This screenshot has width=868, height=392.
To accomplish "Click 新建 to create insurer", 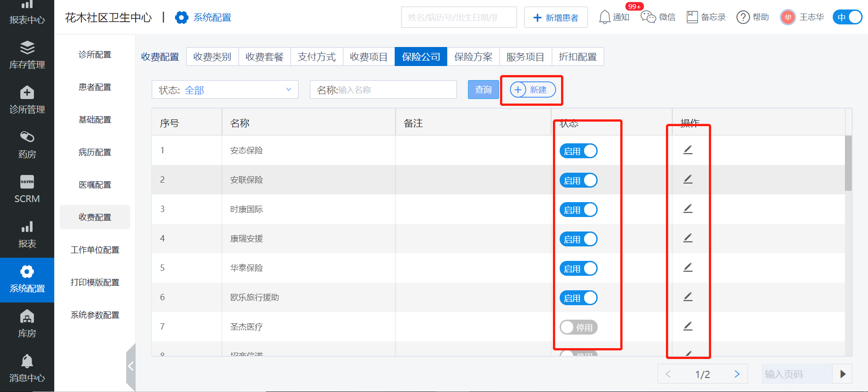I will (533, 90).
